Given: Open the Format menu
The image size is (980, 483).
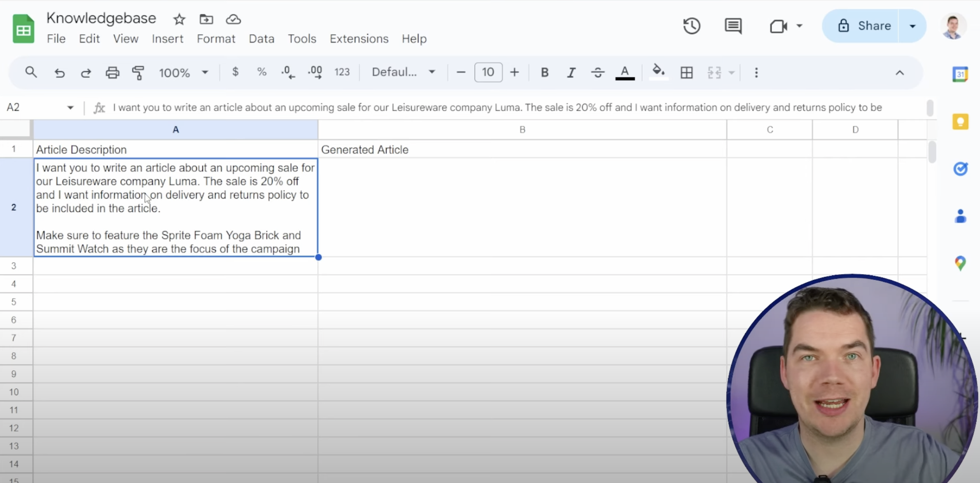Looking at the screenshot, I should 216,39.
